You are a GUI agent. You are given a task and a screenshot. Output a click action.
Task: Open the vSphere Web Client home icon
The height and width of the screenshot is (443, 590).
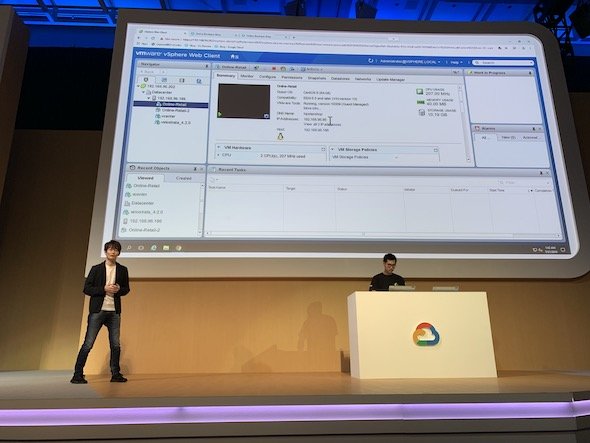pyautogui.click(x=234, y=56)
